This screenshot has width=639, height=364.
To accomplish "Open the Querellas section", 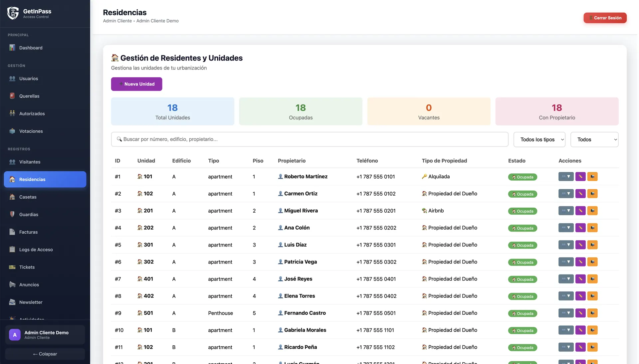I will tap(45, 96).
